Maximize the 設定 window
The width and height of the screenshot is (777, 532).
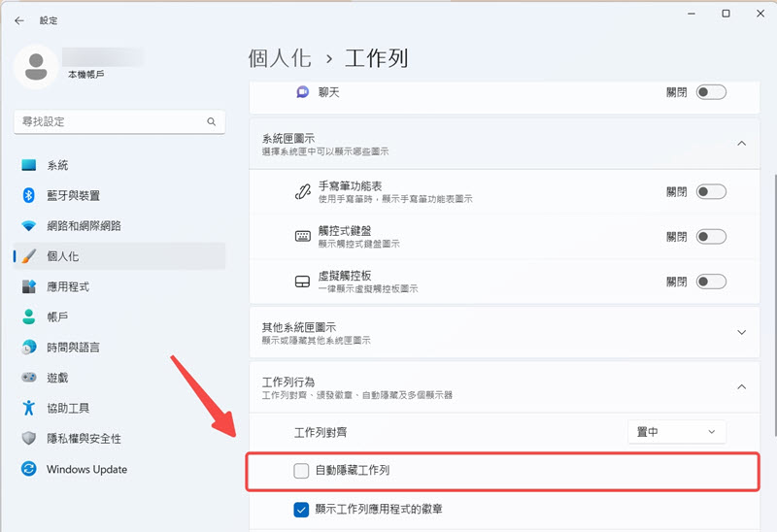coord(726,14)
